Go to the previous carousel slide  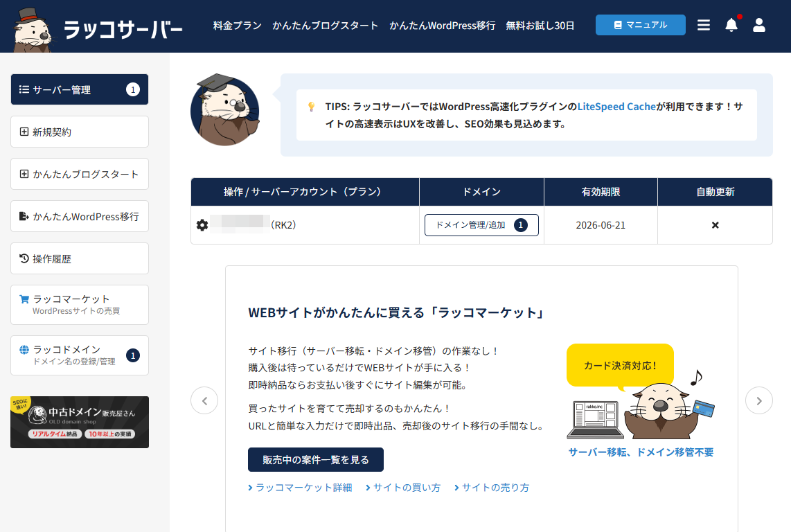click(x=204, y=400)
